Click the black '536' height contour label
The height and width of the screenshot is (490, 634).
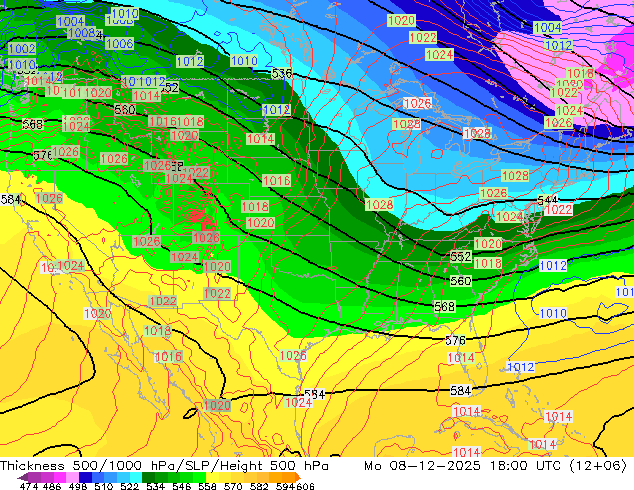tap(281, 73)
